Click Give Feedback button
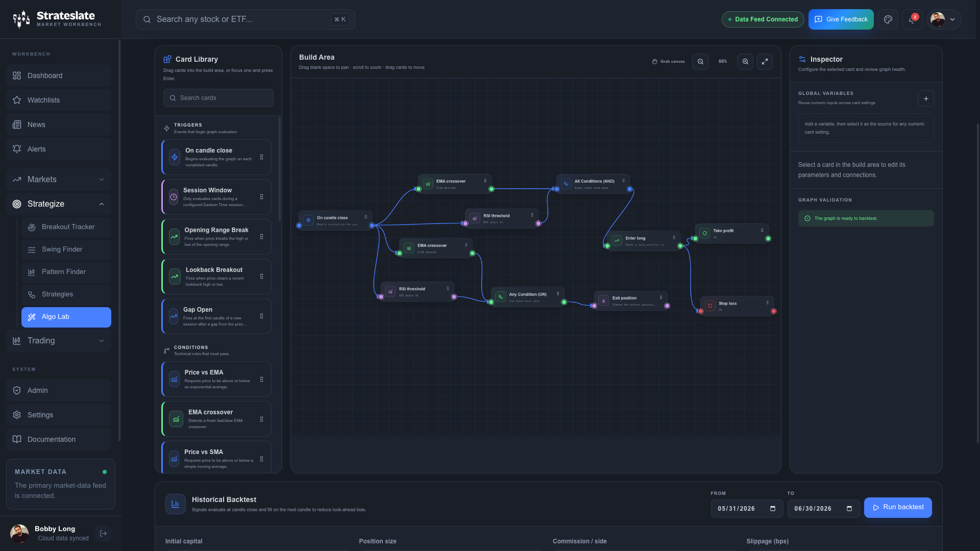The height and width of the screenshot is (551, 980). 841,19
